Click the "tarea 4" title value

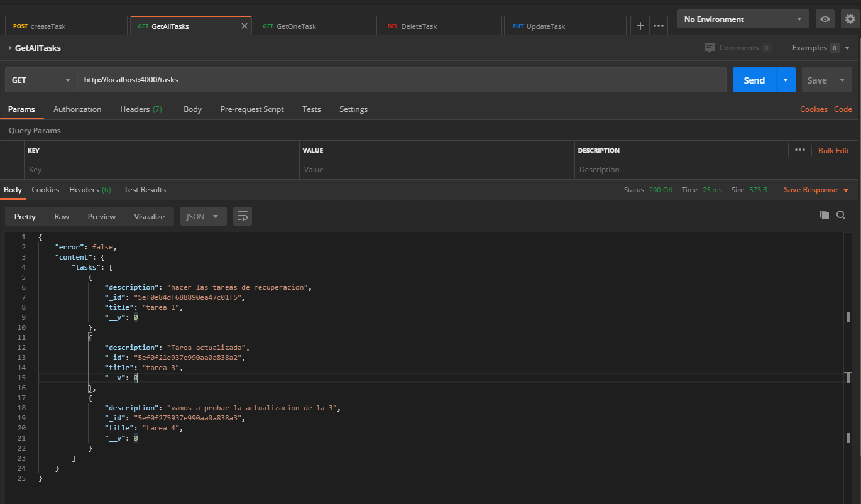pyautogui.click(x=162, y=428)
